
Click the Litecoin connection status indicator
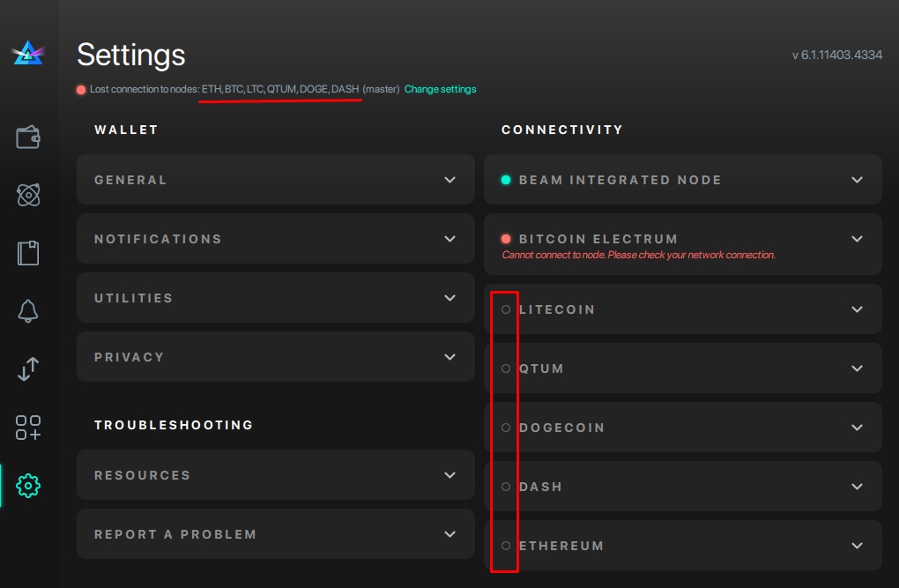click(505, 309)
